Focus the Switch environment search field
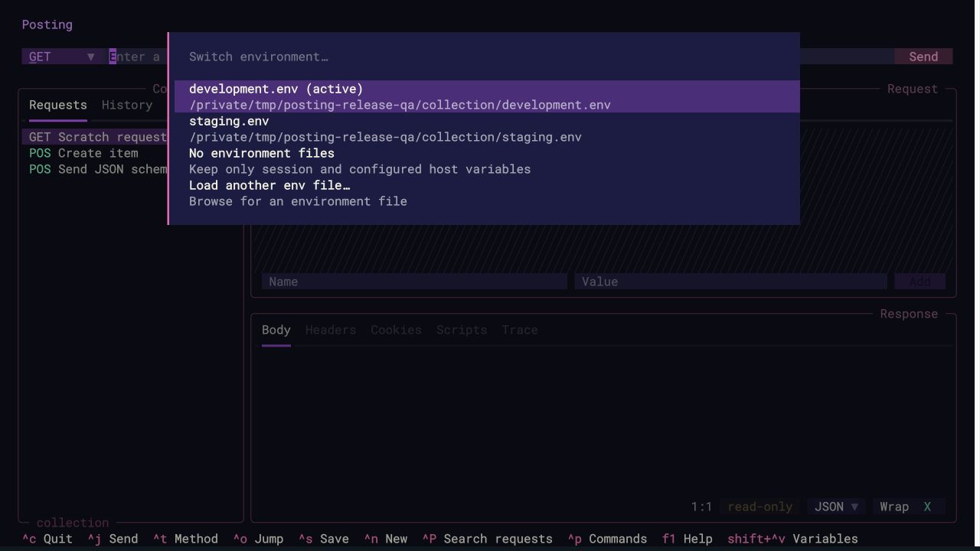 487,57
